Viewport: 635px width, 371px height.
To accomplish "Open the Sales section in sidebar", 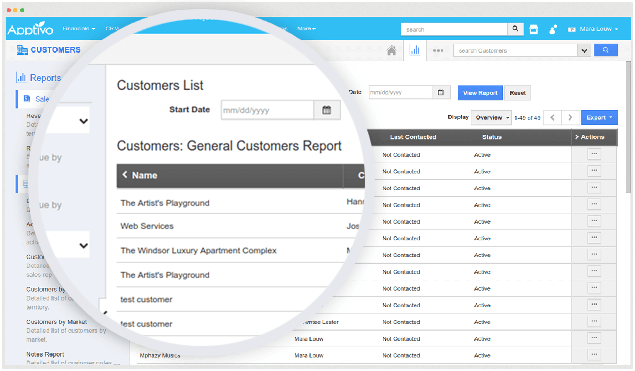I will pyautogui.click(x=36, y=99).
